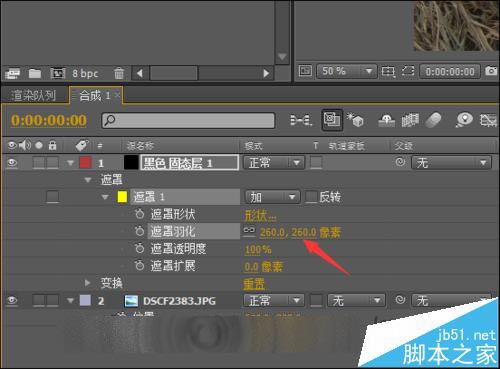
Task: Toggle stopwatch for 遮罩透明度
Action: [x=140, y=248]
